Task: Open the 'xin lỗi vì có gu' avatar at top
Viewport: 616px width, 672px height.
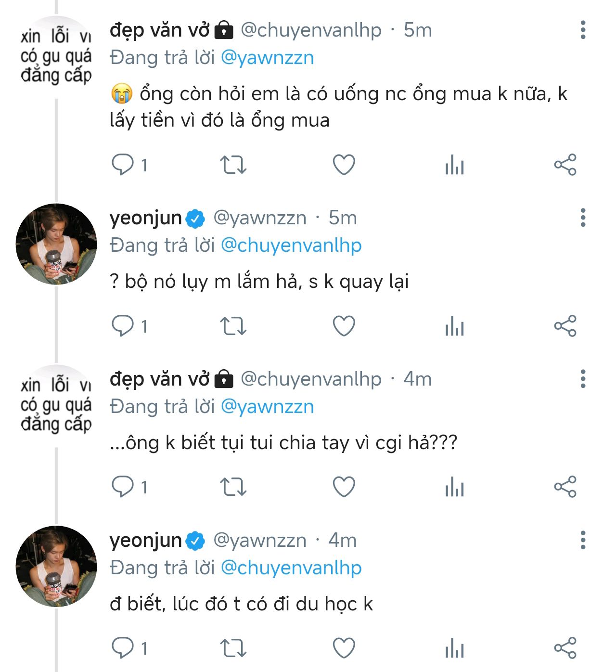Action: pos(56,56)
